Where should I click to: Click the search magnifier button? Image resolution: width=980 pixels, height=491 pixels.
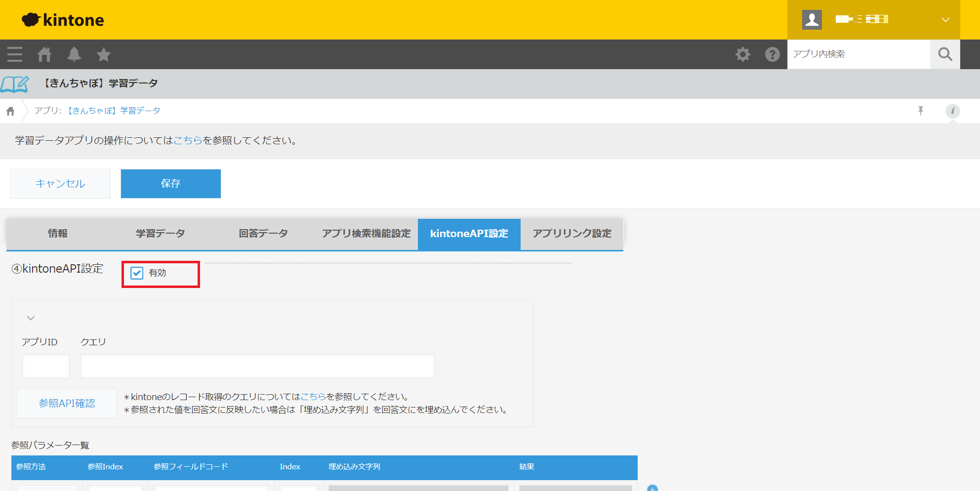coord(945,54)
